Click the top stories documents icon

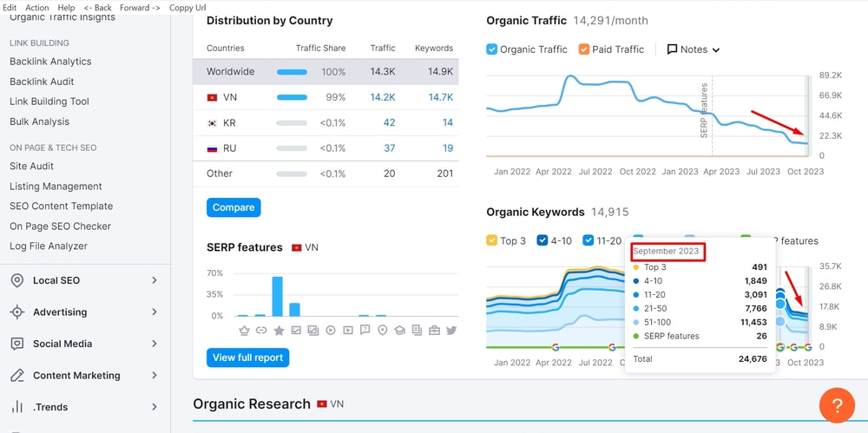(417, 331)
